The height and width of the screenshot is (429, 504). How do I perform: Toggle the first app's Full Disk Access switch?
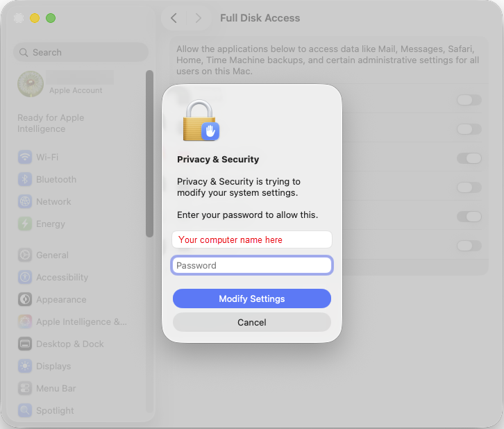pyautogui.click(x=469, y=100)
